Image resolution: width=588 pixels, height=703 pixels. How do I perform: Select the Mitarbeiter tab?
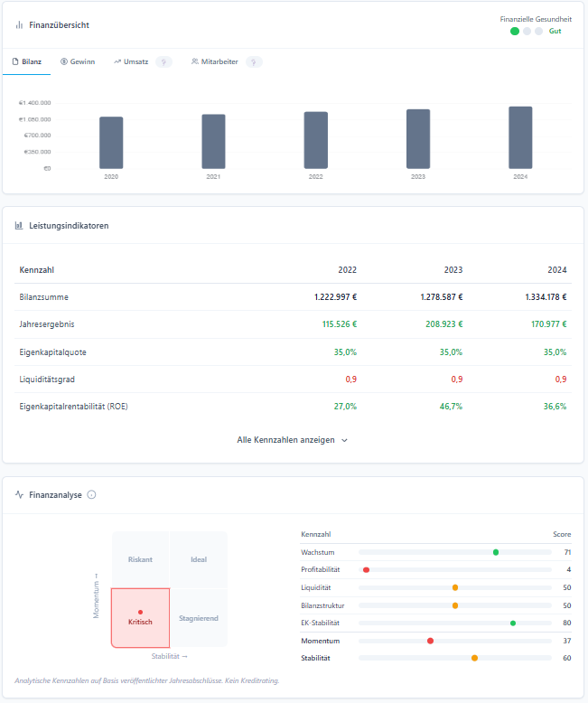pos(217,62)
